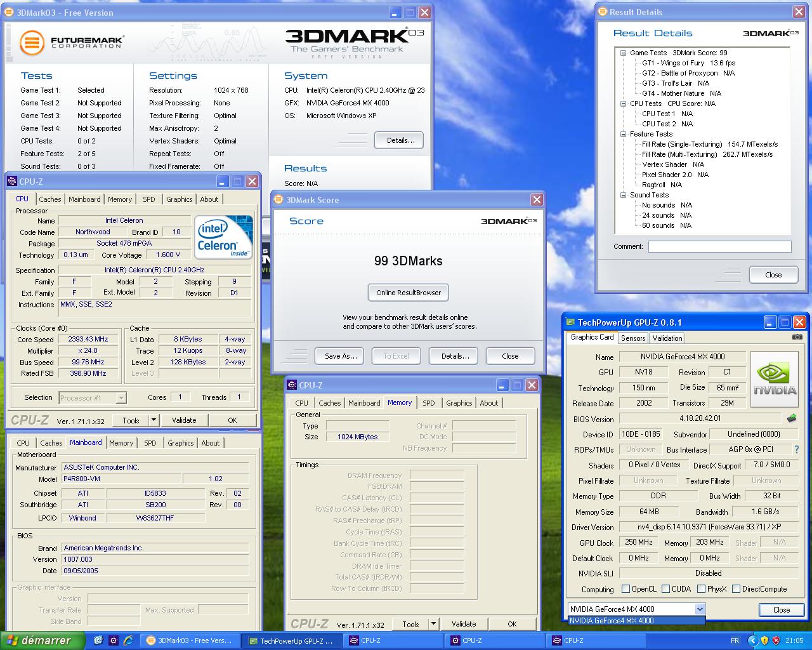Click the 3DMark Score dialog title icon

point(279,200)
